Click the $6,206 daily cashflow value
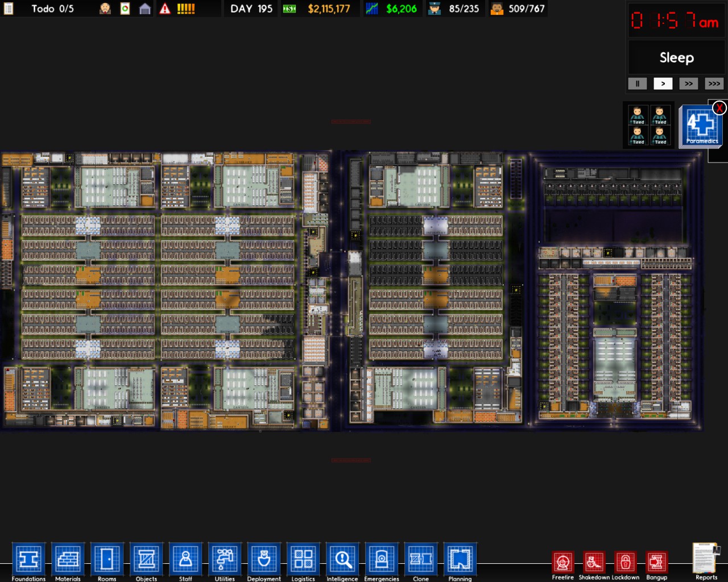Screen dimensions: 728x582 [402, 9]
